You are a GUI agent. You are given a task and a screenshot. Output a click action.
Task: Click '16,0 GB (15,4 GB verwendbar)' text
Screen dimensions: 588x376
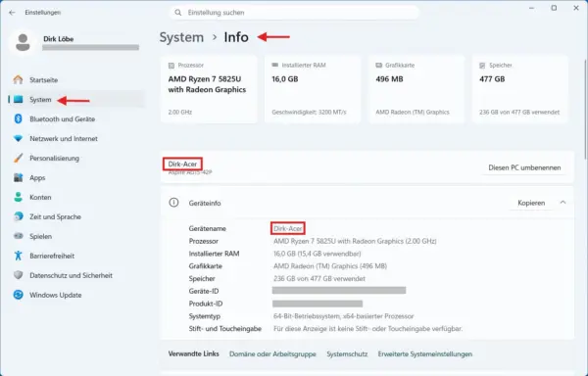pos(318,254)
